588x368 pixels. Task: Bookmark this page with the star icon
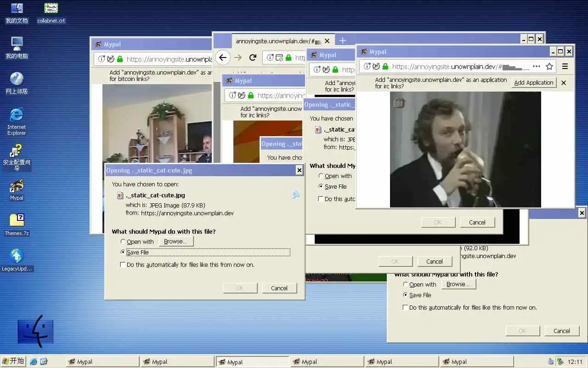coord(549,67)
